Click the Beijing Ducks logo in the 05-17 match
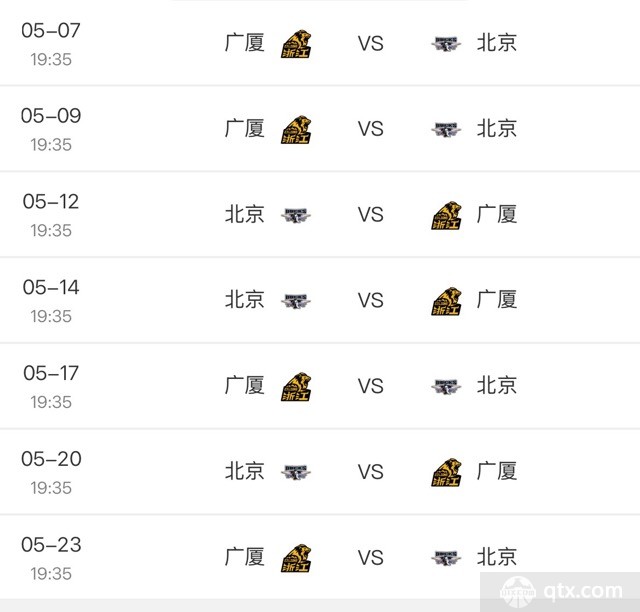 point(446,387)
